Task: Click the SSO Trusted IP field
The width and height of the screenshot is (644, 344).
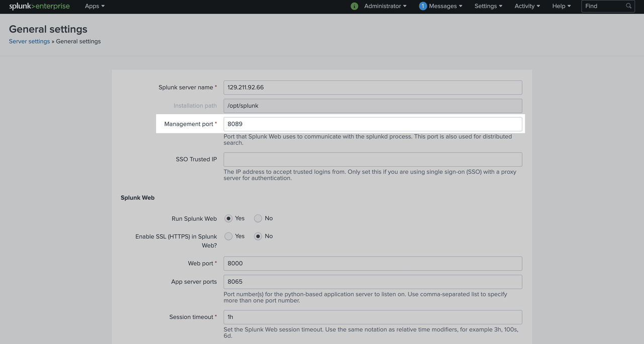Action: coord(372,159)
